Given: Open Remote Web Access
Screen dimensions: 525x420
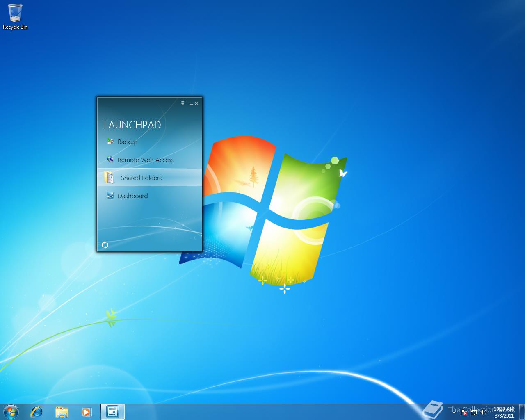Looking at the screenshot, I should [x=150, y=160].
